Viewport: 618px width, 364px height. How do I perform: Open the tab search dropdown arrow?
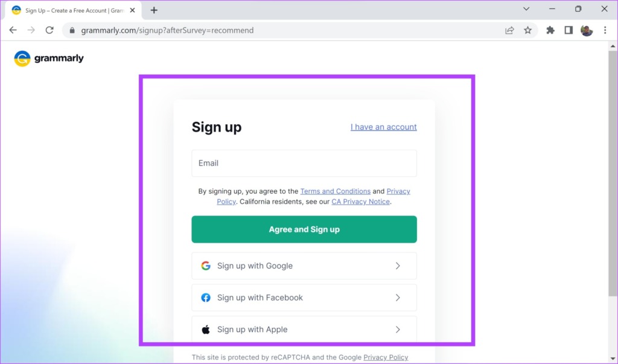526,9
